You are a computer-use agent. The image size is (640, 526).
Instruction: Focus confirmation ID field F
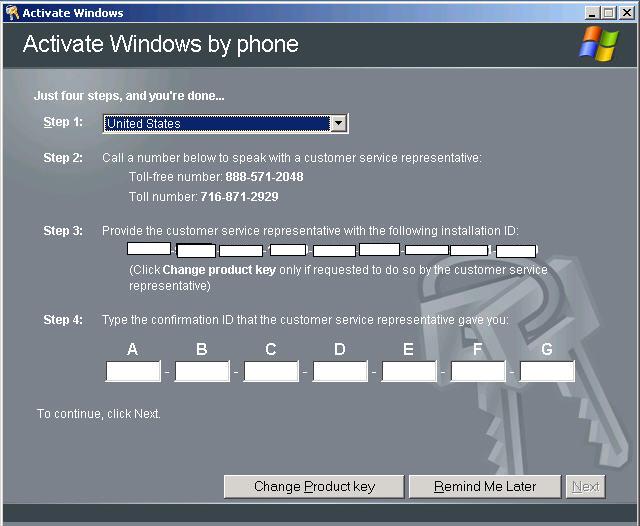tap(478, 371)
